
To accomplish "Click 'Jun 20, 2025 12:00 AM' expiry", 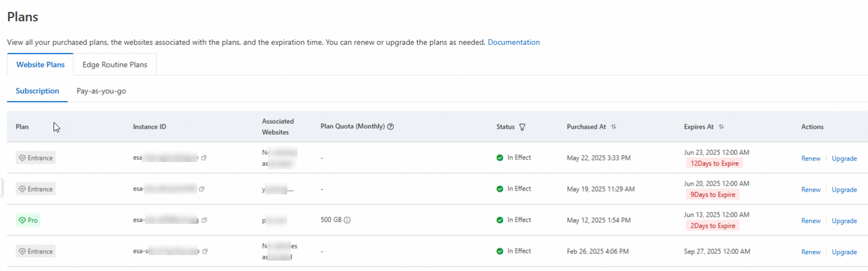I will (716, 183).
